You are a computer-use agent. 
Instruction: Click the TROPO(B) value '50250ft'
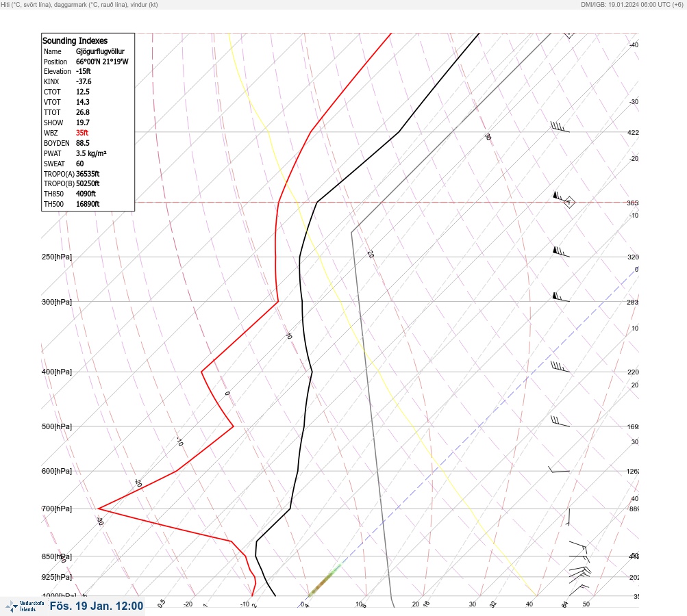pos(88,183)
